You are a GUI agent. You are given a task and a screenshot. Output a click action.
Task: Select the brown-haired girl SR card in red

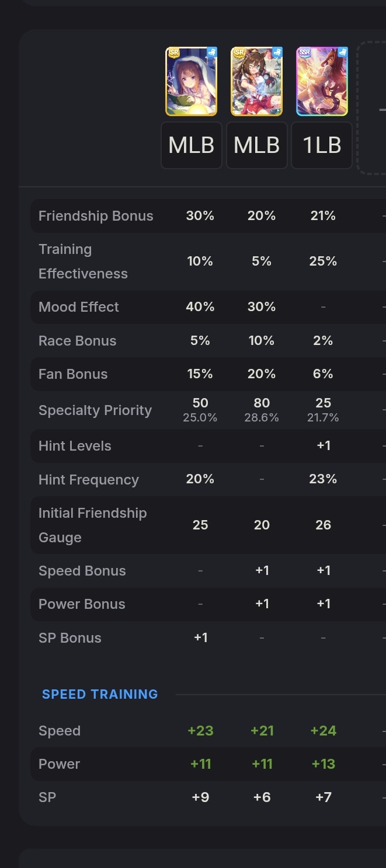[x=257, y=82]
